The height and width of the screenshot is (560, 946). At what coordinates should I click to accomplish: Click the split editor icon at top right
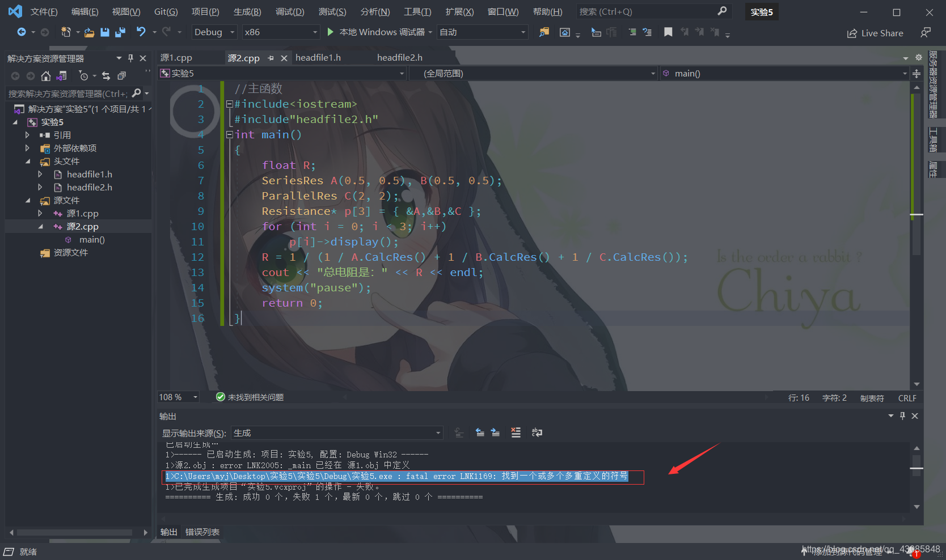click(x=917, y=74)
